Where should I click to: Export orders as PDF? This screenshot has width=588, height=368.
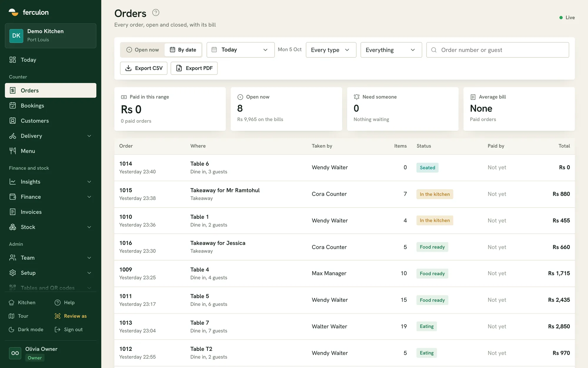click(x=194, y=68)
